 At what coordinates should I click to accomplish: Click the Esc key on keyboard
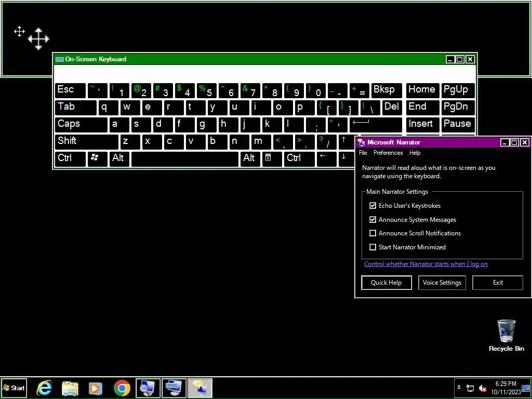tap(70, 90)
